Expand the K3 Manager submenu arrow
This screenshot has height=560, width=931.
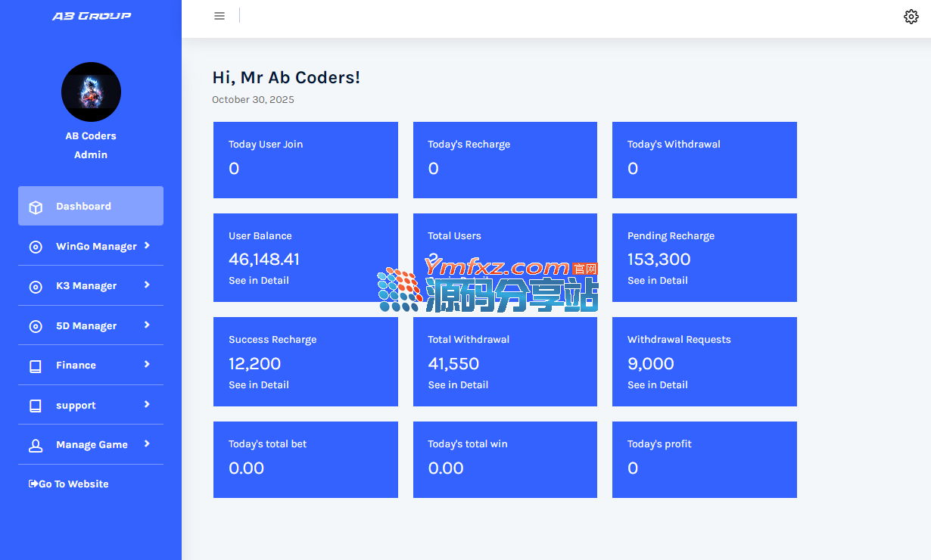[x=147, y=285]
